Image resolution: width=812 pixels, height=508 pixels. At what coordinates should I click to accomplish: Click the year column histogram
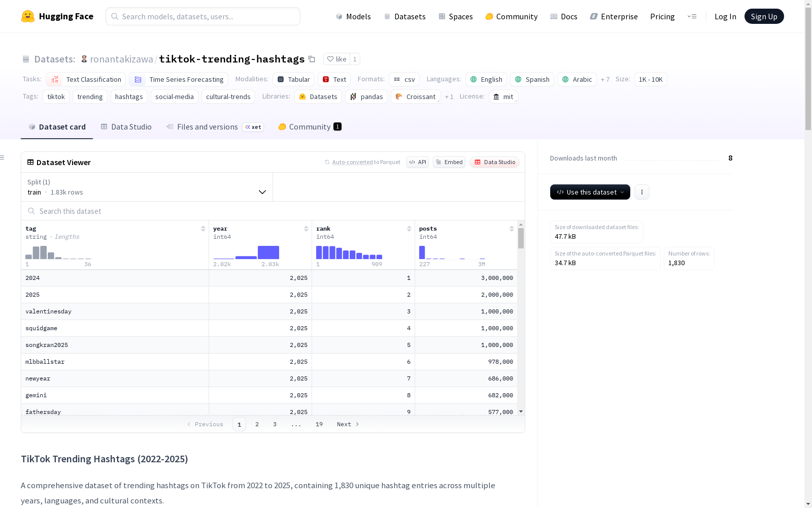point(246,252)
